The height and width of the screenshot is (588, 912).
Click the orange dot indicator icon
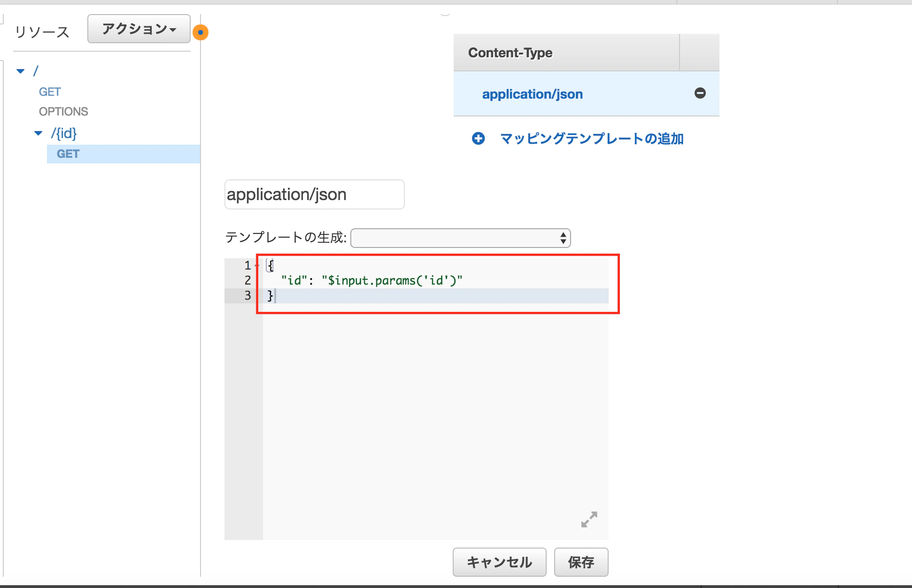[201, 32]
